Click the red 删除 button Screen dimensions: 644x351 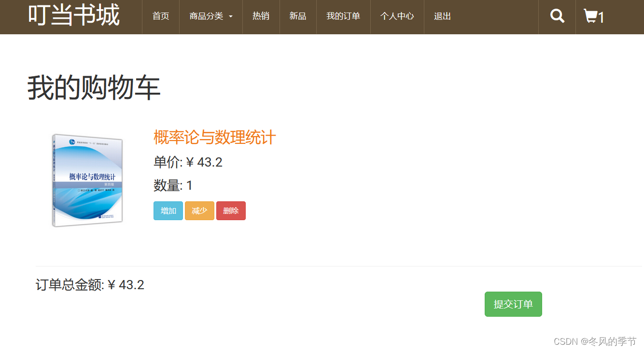tap(231, 211)
